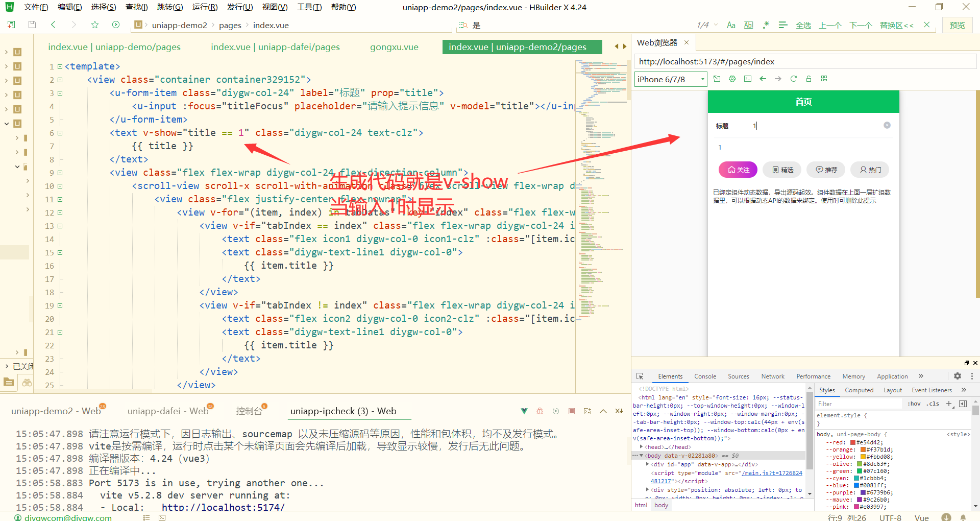Click the clear input circle in 标题 field
Viewport: 980px width, 521px height.
point(887,125)
